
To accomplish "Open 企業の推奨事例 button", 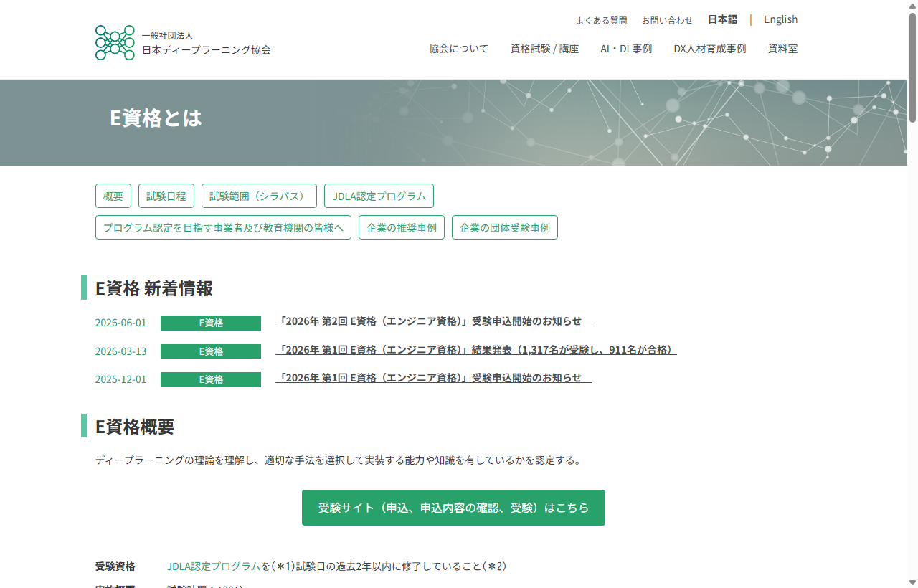I will 402,227.
